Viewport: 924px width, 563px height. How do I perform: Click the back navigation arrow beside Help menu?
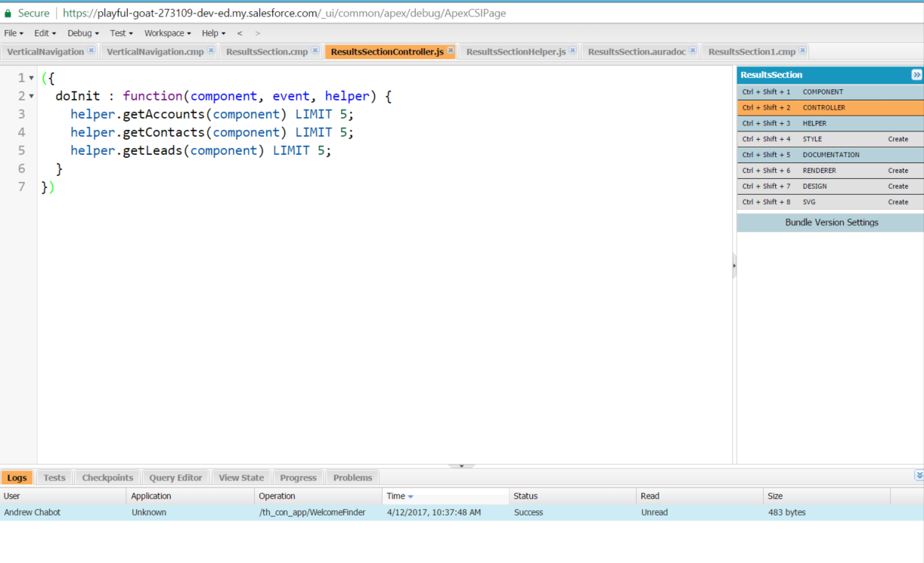click(x=238, y=32)
